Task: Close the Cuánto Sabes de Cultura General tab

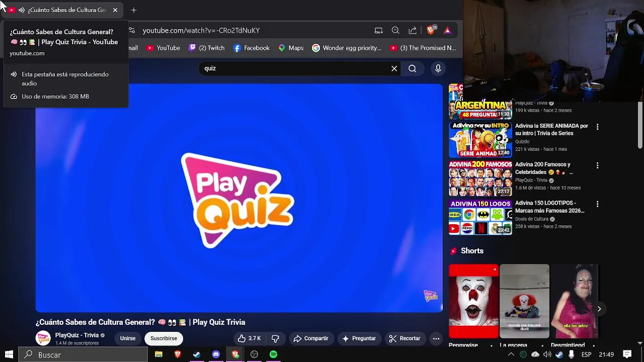Action: click(x=115, y=10)
